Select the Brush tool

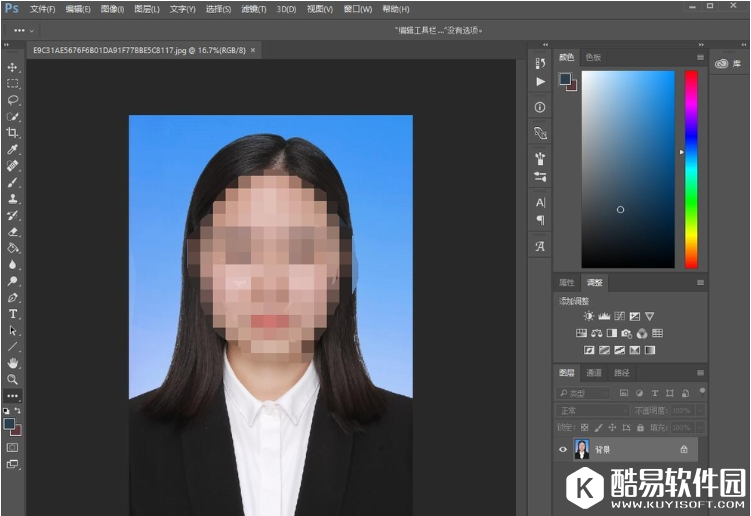[13, 182]
